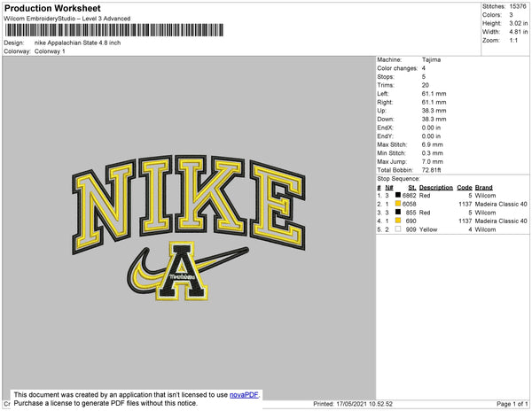Viewport: 532px width, 411px height.
Task: Select the EndY value 0.00 in
Action: (431, 136)
